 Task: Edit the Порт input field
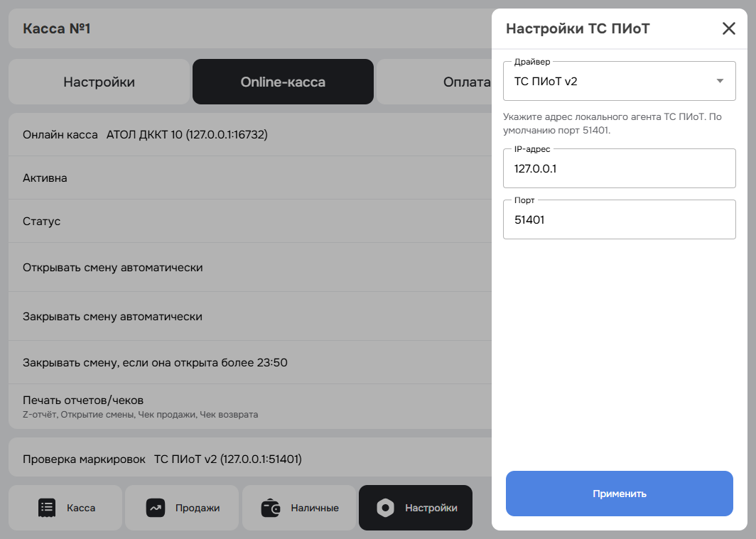(619, 219)
